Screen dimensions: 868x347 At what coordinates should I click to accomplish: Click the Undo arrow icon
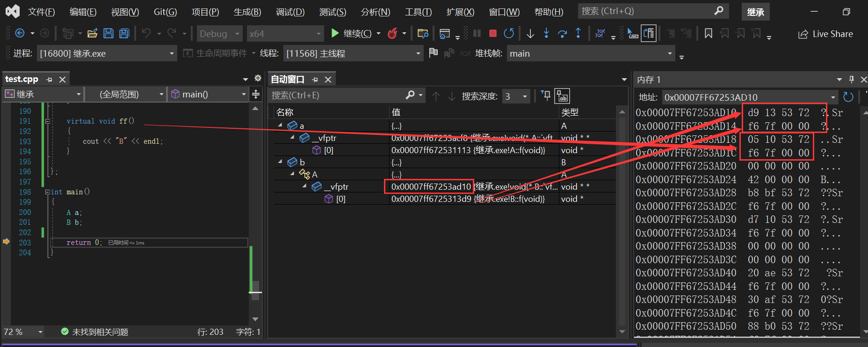(146, 33)
